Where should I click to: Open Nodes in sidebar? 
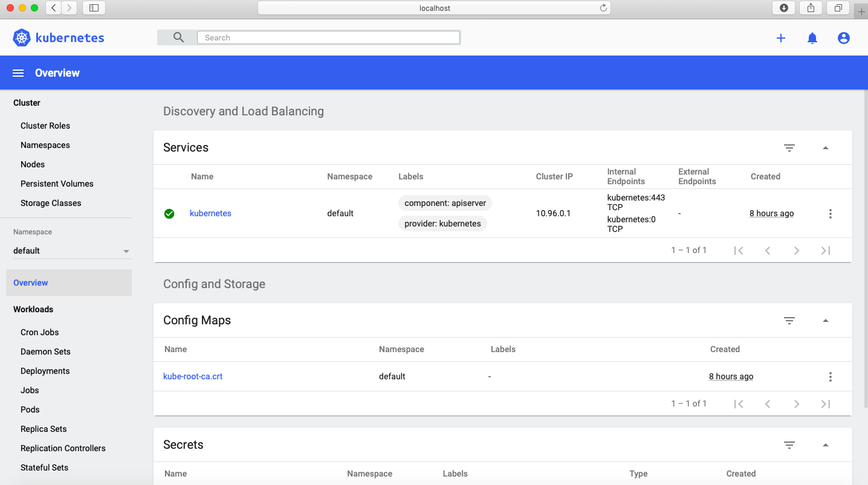33,164
